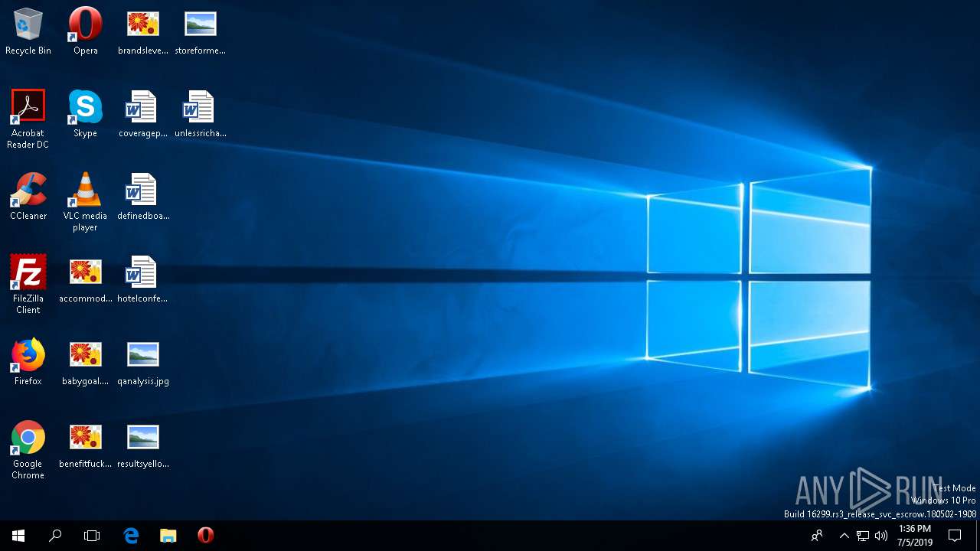Select the resultsyello... image file

(142, 445)
